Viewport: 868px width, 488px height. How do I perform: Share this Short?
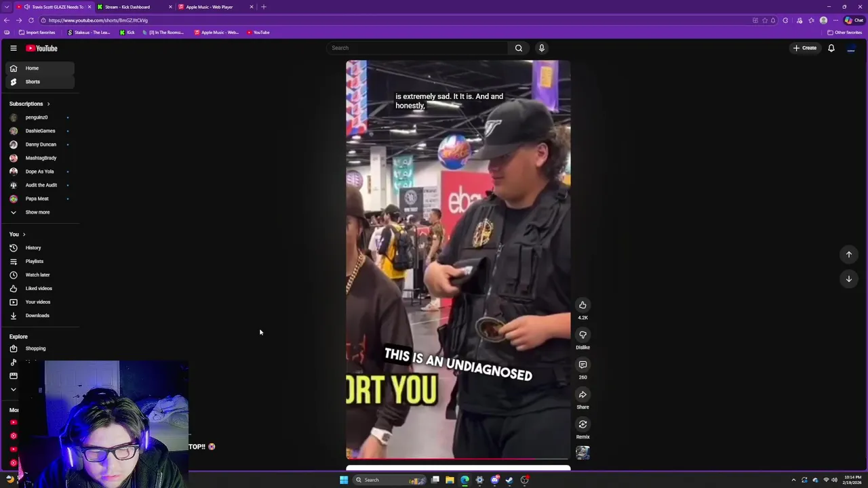[583, 394]
